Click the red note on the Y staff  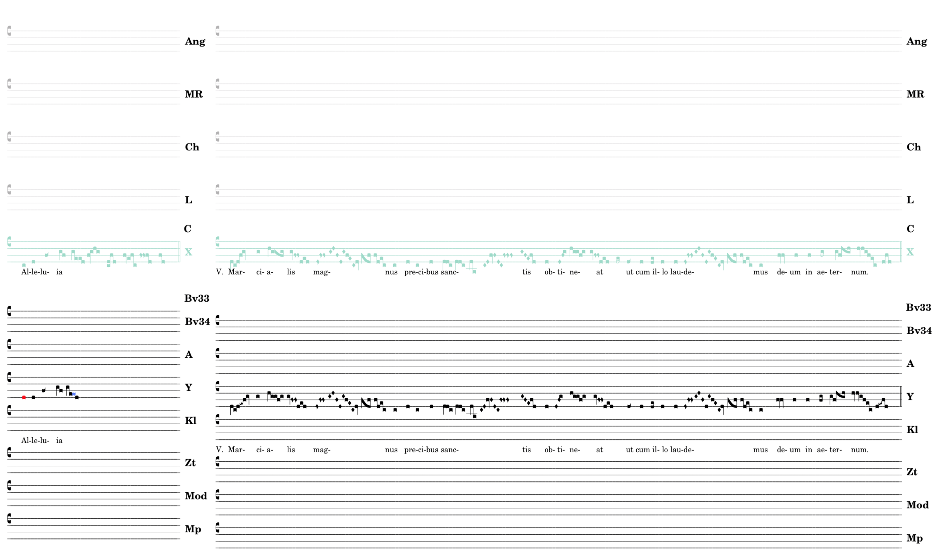point(24,397)
